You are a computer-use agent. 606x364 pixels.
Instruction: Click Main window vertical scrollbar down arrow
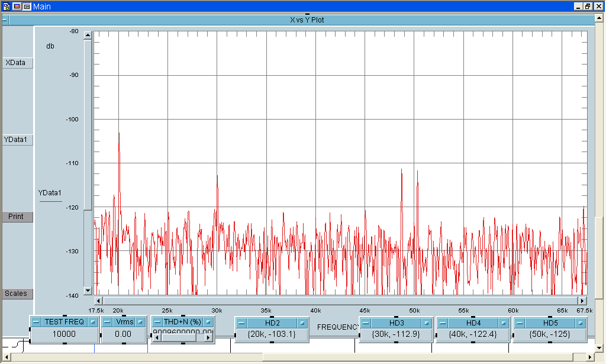click(599, 348)
